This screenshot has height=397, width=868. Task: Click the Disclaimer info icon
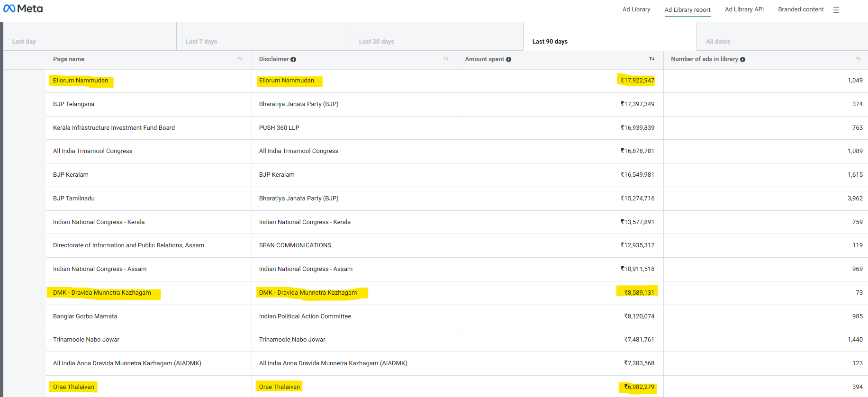coord(293,60)
